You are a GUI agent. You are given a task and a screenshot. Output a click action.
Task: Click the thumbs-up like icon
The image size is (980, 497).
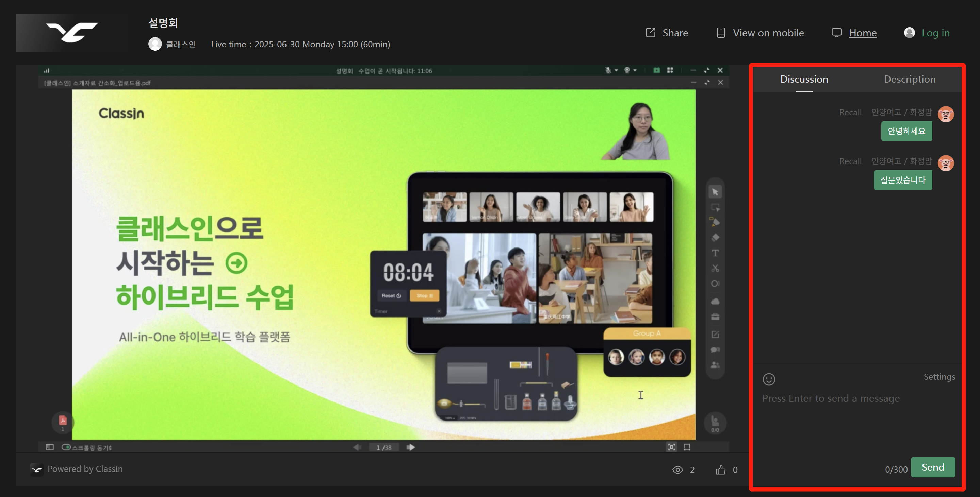721,470
